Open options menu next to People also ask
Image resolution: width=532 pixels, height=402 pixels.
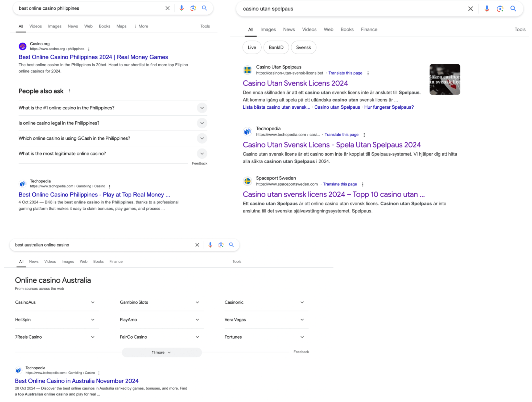pos(70,91)
